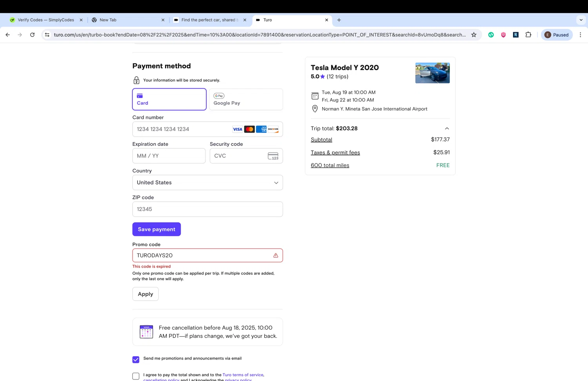Switch to Find the perfect car tab
Image resolution: width=588 pixels, height=381 pixels.
209,20
